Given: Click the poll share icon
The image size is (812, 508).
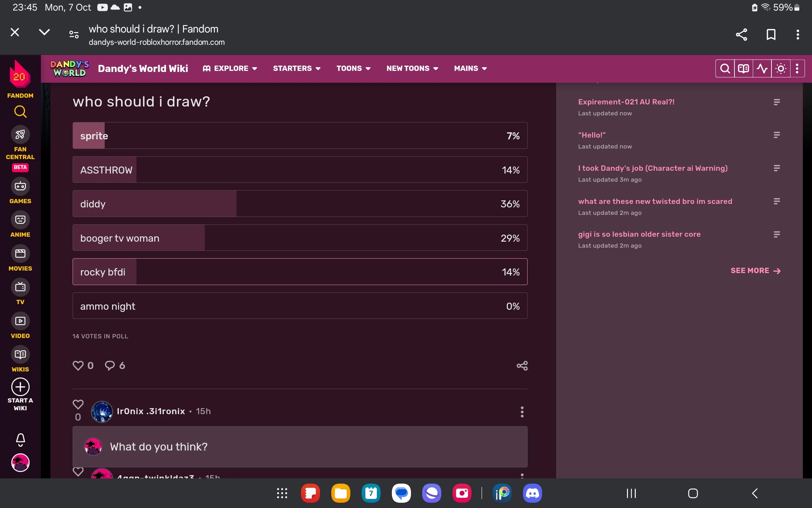Looking at the screenshot, I should click(x=522, y=365).
